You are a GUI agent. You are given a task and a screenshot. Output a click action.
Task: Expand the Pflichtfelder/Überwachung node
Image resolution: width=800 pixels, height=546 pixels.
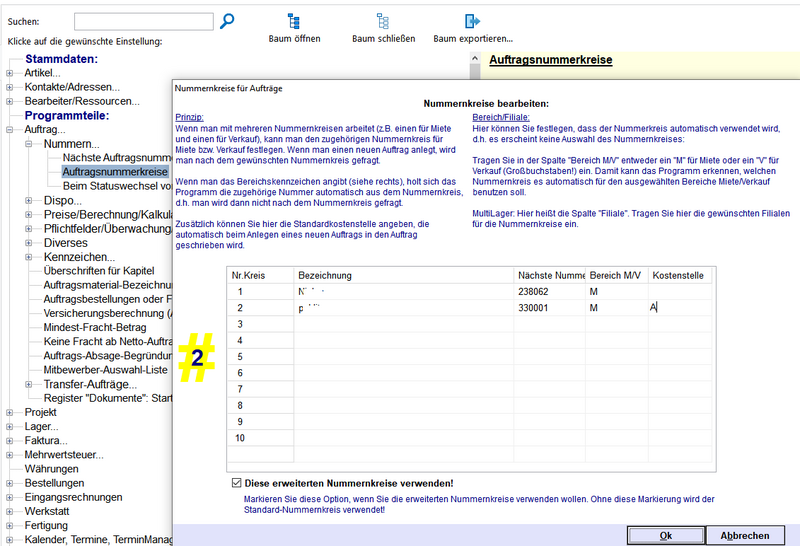(29, 229)
